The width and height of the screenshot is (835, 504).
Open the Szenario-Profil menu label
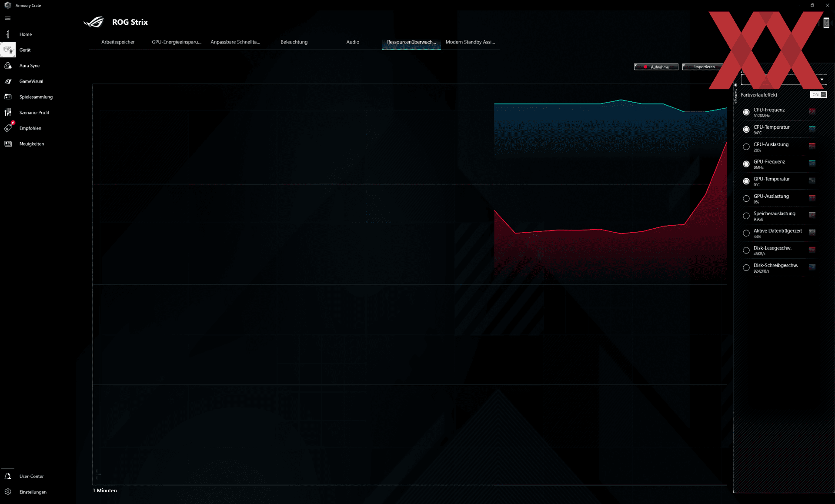click(34, 113)
